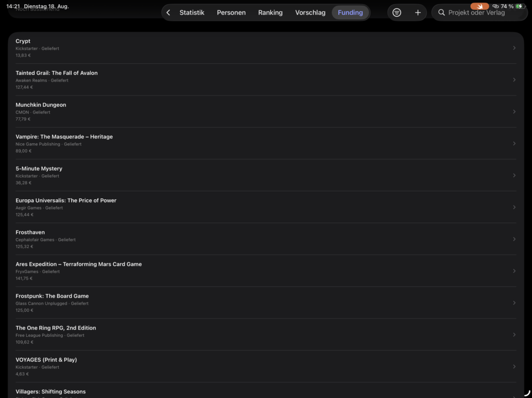532x398 pixels.
Task: Open Europa Universalis: The Price of Power
Action: 66,200
